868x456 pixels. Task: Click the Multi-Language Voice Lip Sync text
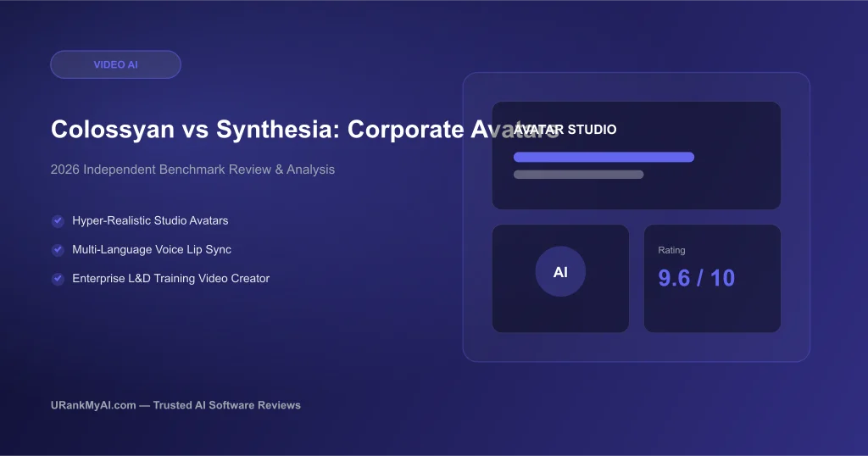point(152,249)
